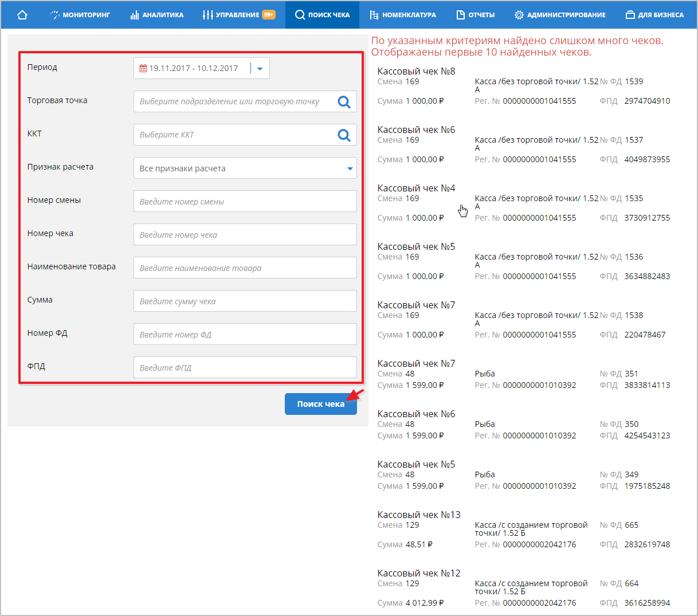Click the home icon in navigation bar
The height and width of the screenshot is (616, 698).
[22, 15]
